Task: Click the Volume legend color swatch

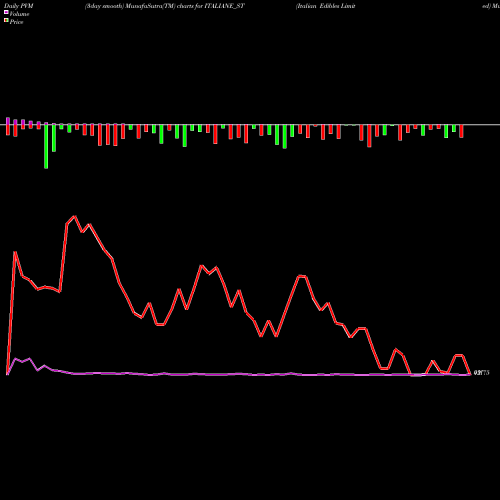Action: coord(6,13)
